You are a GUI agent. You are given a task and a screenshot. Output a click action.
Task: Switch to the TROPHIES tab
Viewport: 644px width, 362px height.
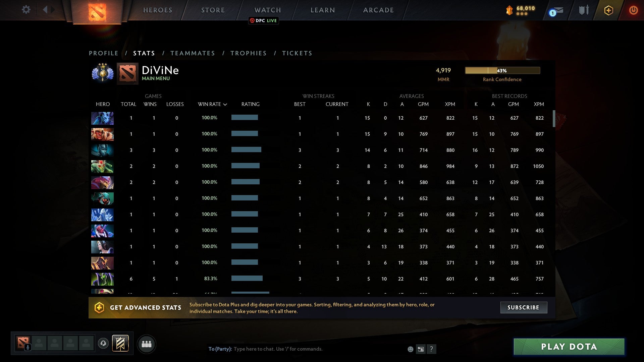point(248,53)
